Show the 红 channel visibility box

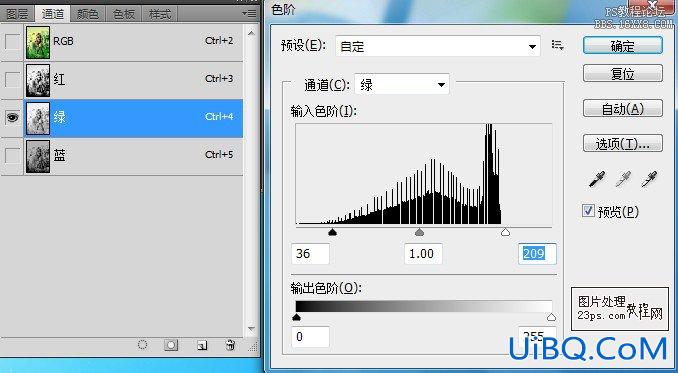[12, 80]
